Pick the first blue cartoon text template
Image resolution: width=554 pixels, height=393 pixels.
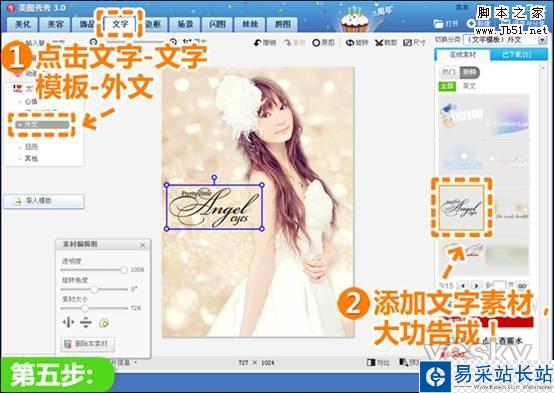click(x=461, y=118)
